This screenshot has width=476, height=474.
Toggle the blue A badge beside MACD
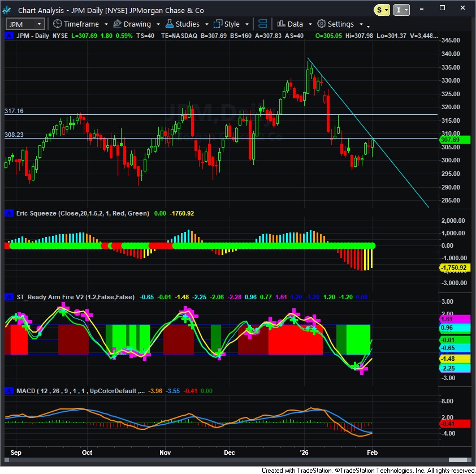pos(8,391)
